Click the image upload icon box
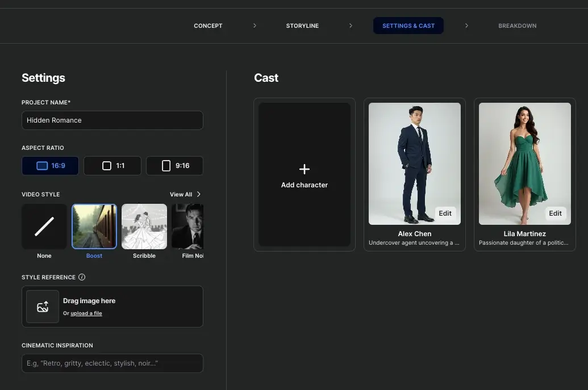The image size is (588, 390). [43, 307]
